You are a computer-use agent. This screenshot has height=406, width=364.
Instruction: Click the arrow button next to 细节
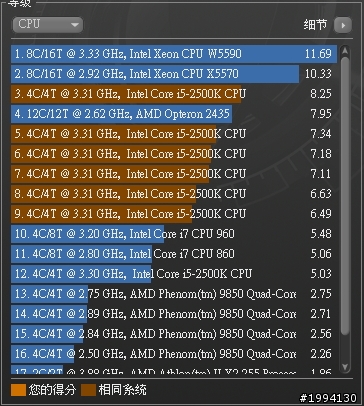coord(343,25)
